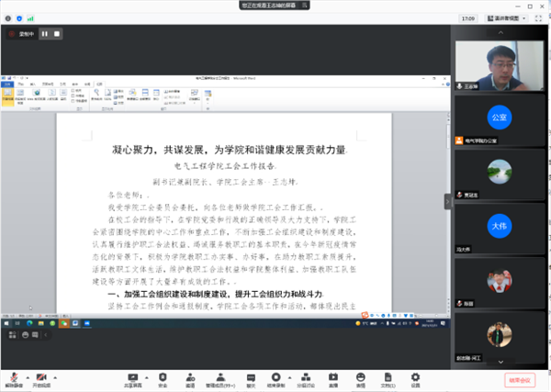
Task: Expand the audio options arrow beside unmute
Action: [x=28, y=375]
